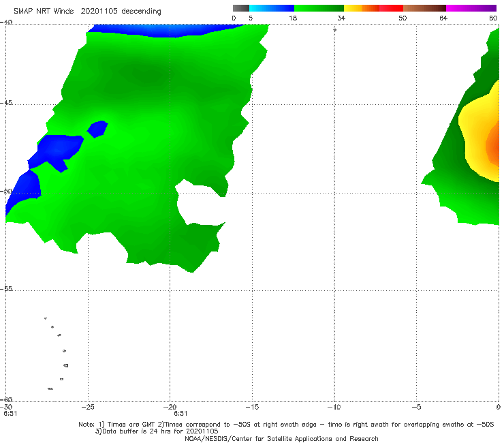The height and width of the screenshot is (443, 504).
Task: Click the 'Times are GMT' note line
Action: 286,425
